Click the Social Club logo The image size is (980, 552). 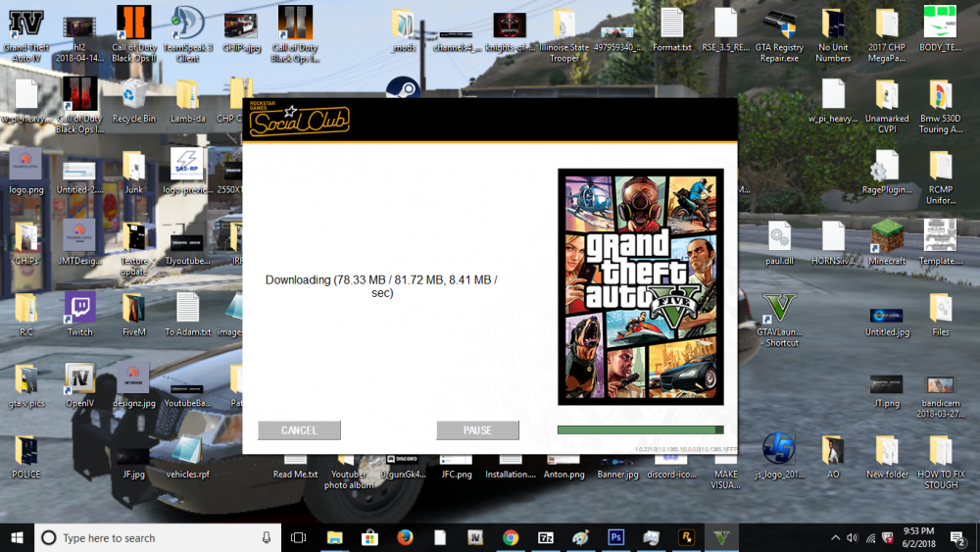tap(299, 120)
